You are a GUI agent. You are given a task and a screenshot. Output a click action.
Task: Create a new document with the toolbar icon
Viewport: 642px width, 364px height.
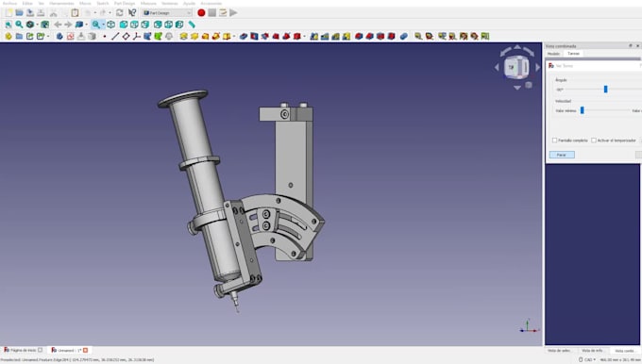8,13
